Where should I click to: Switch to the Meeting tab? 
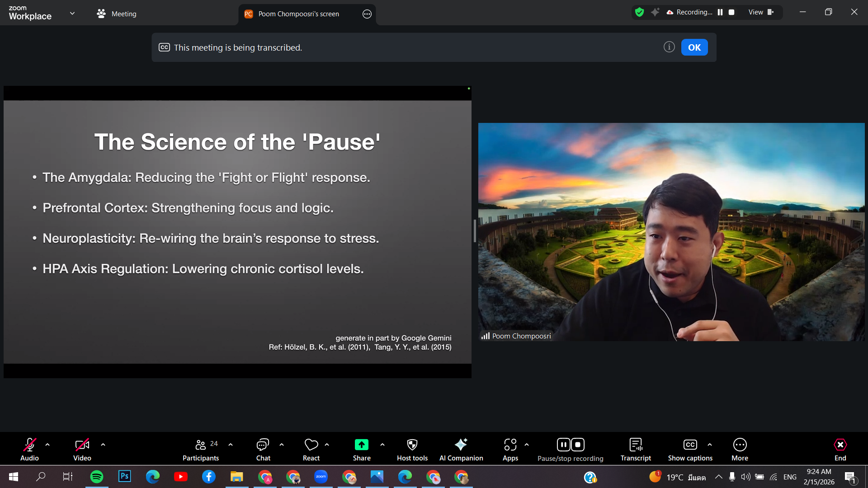[117, 14]
